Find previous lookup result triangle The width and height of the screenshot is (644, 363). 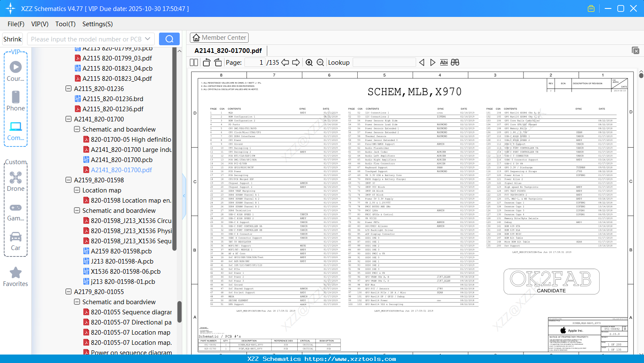pyautogui.click(x=422, y=63)
